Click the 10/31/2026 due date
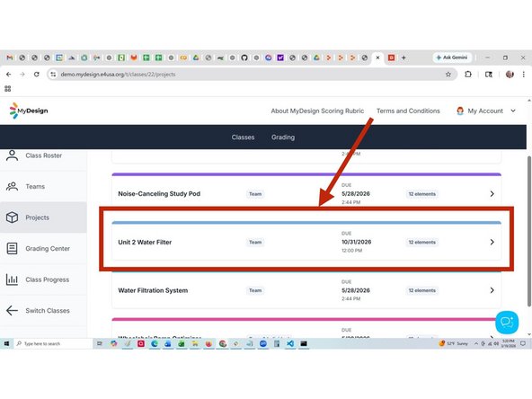532x399 pixels. click(x=356, y=242)
